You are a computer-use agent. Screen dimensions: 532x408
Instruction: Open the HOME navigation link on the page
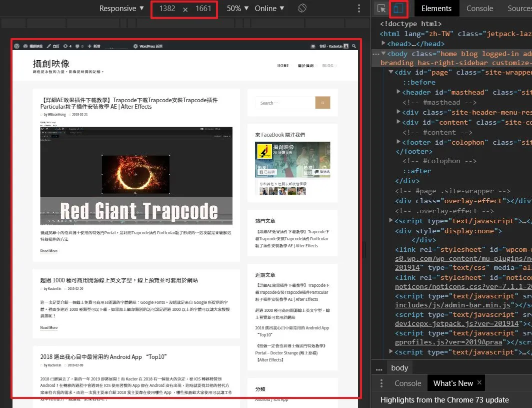(283, 66)
